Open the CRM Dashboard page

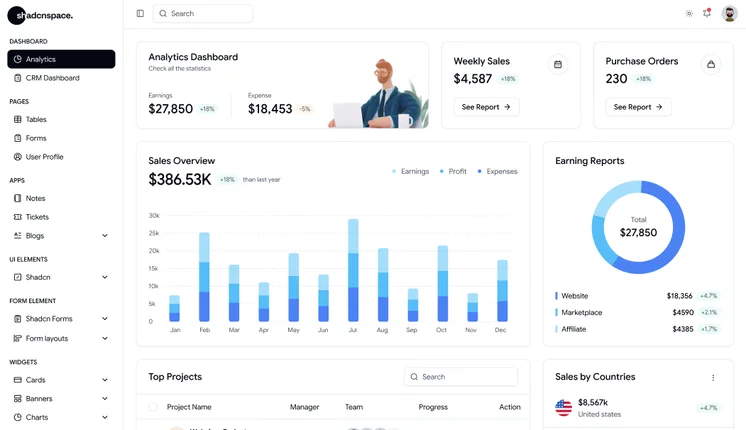[61, 78]
